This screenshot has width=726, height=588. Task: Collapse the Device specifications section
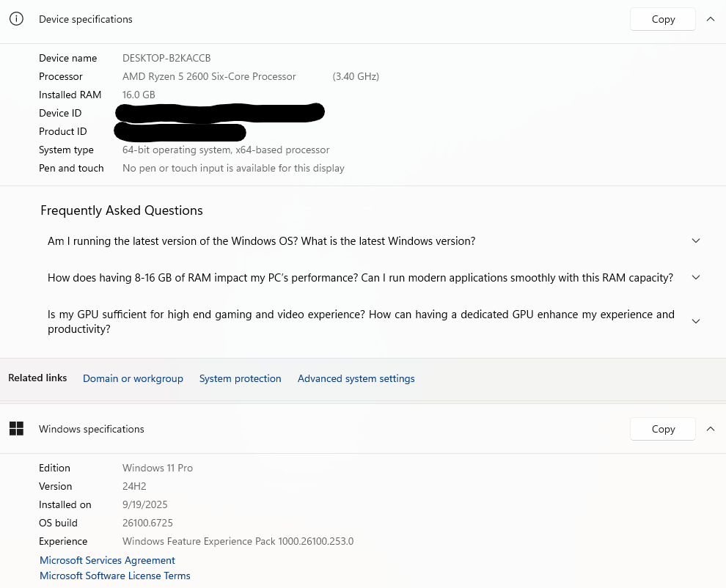tap(711, 19)
